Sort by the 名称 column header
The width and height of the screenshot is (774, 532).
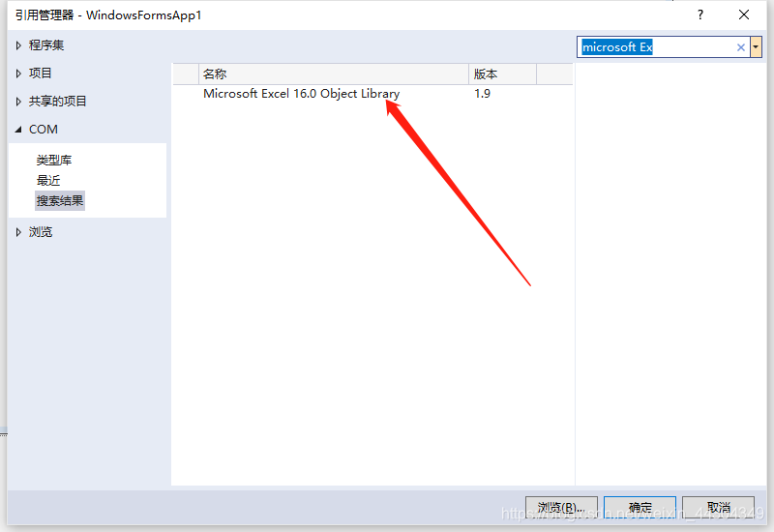[x=334, y=74]
